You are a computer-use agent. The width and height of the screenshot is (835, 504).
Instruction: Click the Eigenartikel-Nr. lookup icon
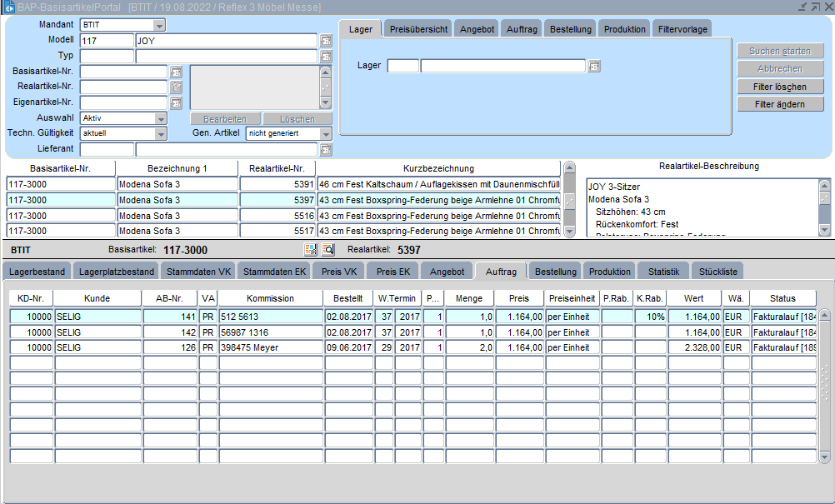point(176,103)
